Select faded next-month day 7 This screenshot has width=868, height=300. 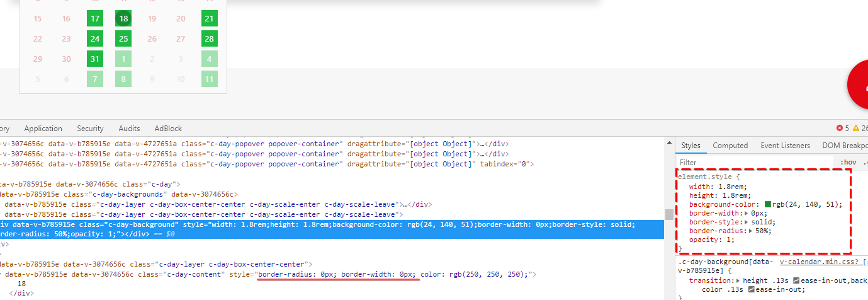click(95, 79)
